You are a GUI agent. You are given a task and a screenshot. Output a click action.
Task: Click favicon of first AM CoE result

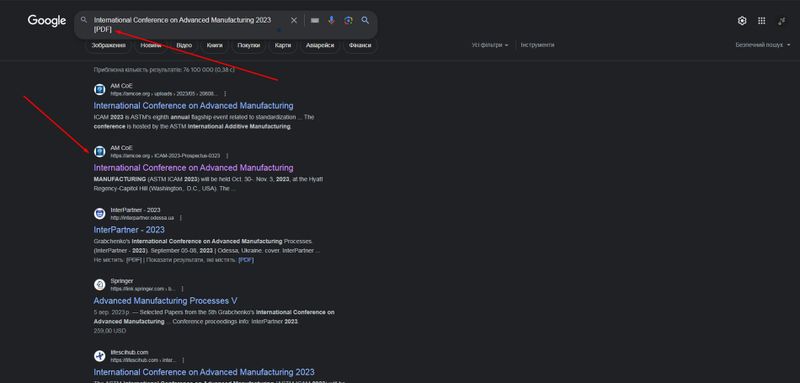[100, 90]
